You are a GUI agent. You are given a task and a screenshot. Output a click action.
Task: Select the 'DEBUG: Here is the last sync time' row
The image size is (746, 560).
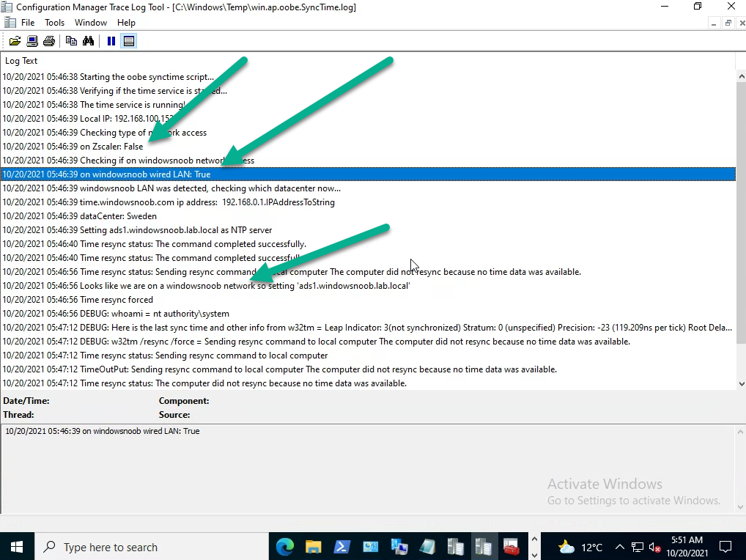click(x=369, y=328)
